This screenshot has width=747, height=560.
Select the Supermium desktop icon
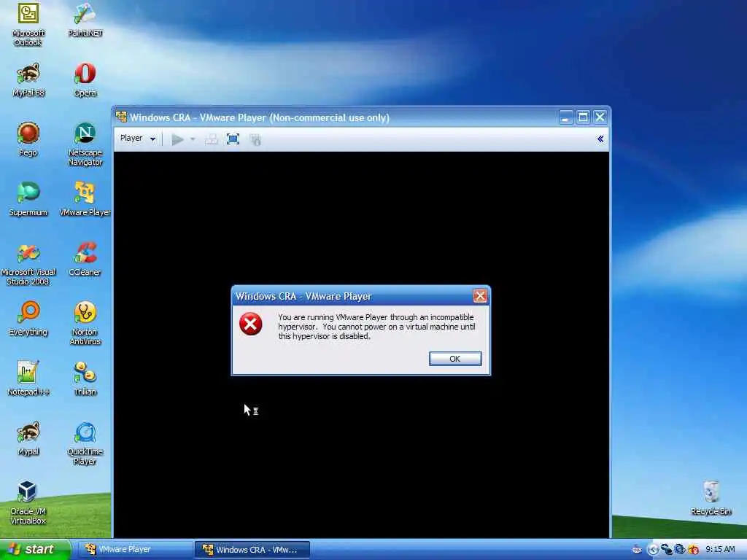(x=28, y=199)
